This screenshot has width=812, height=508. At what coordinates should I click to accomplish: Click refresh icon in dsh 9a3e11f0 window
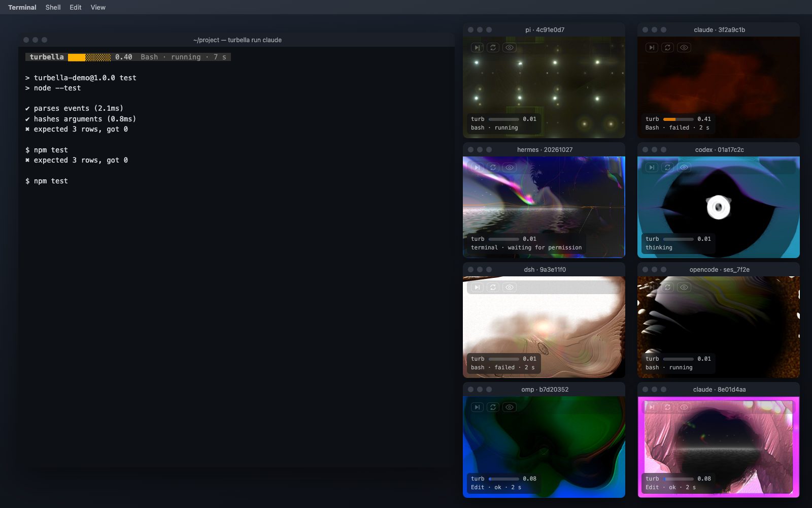(x=493, y=288)
